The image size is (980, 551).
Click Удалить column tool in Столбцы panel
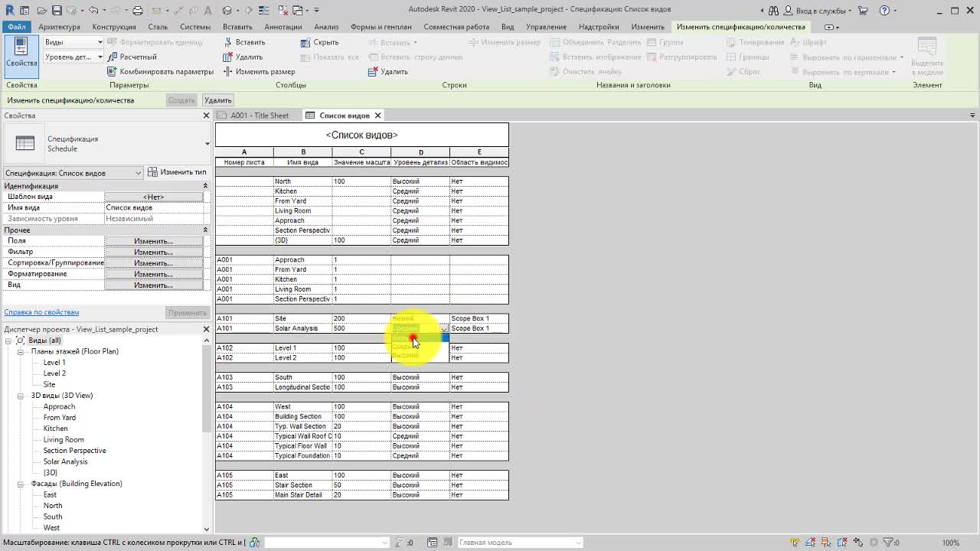coord(243,57)
